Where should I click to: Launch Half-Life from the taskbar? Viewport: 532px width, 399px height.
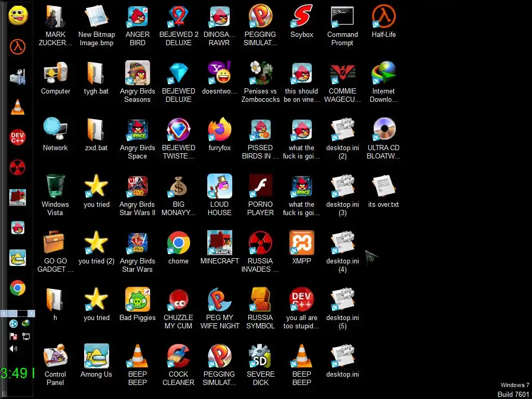point(18,46)
